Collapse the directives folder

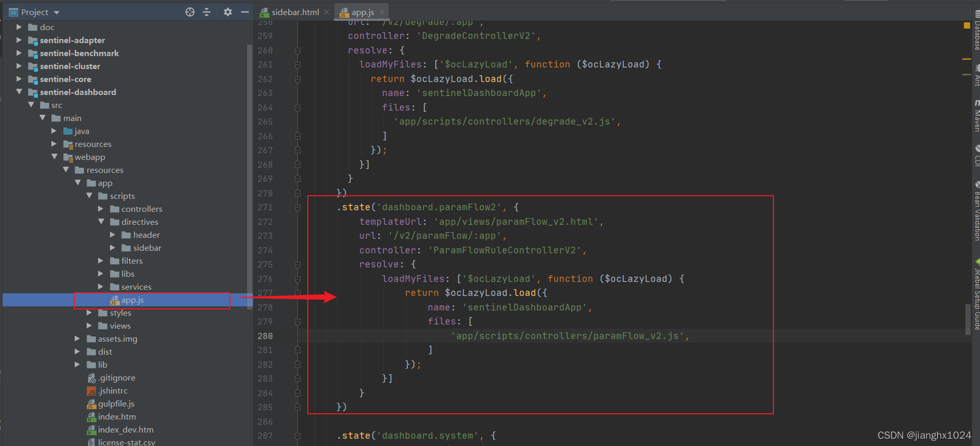101,222
